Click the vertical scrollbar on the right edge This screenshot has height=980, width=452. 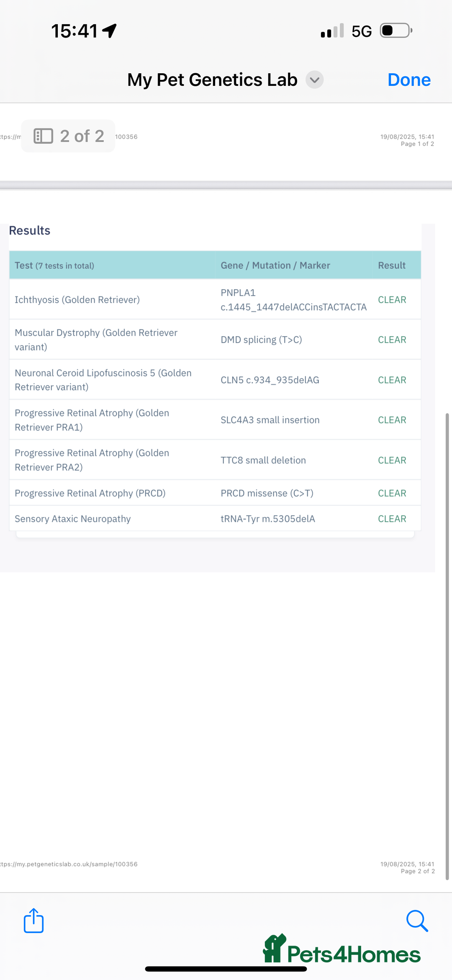point(447,647)
